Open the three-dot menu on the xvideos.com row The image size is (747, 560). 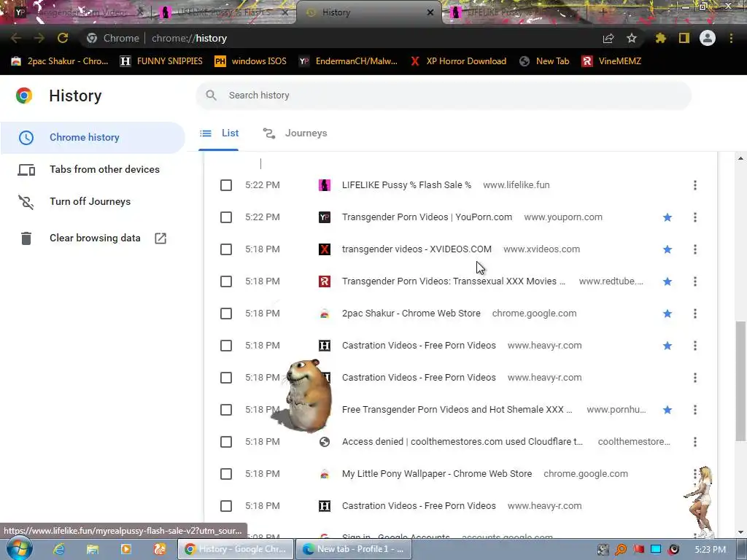[695, 249]
